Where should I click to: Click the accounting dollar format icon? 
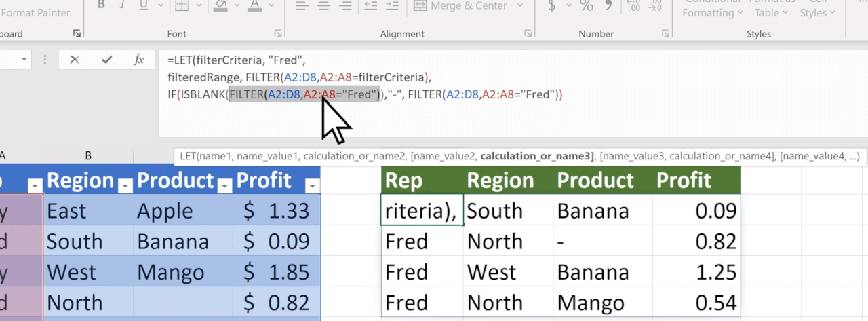pos(551,6)
